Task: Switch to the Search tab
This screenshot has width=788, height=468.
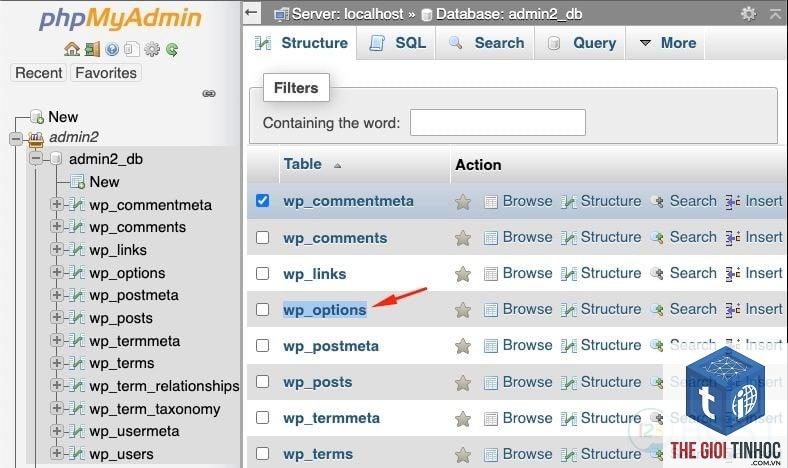Action: pos(485,43)
